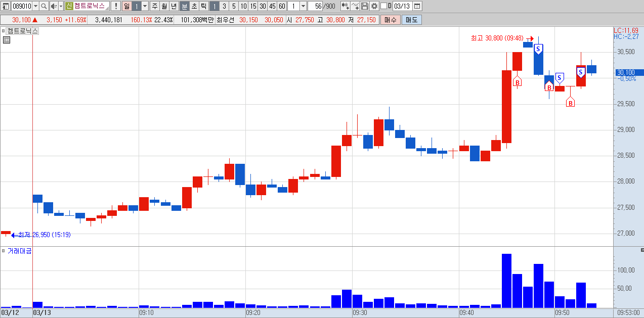Image resolution: width=644 pixels, height=318 pixels.
Task: Open the interval value dropdown after 60
Action: (304, 6)
